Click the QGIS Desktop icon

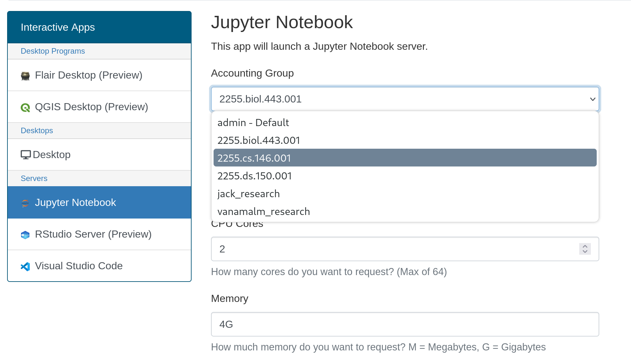click(x=26, y=107)
